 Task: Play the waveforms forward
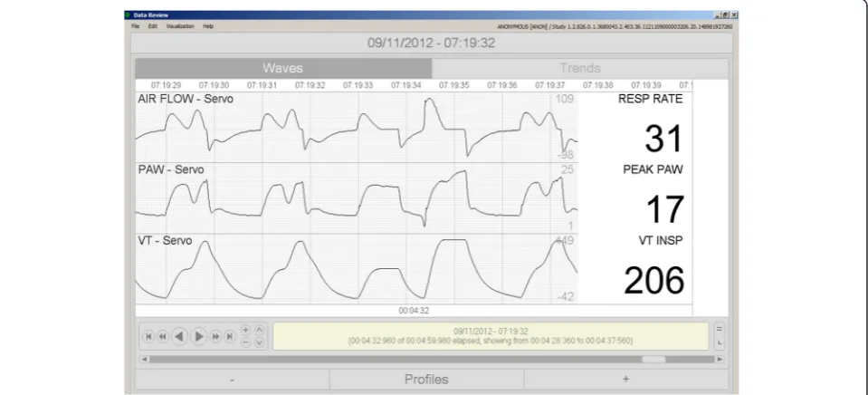(x=199, y=336)
